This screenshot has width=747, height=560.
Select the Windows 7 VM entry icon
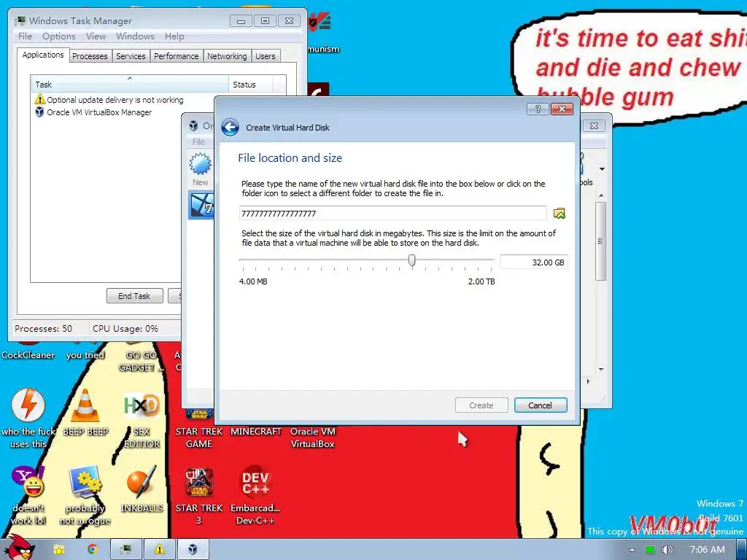(x=201, y=205)
